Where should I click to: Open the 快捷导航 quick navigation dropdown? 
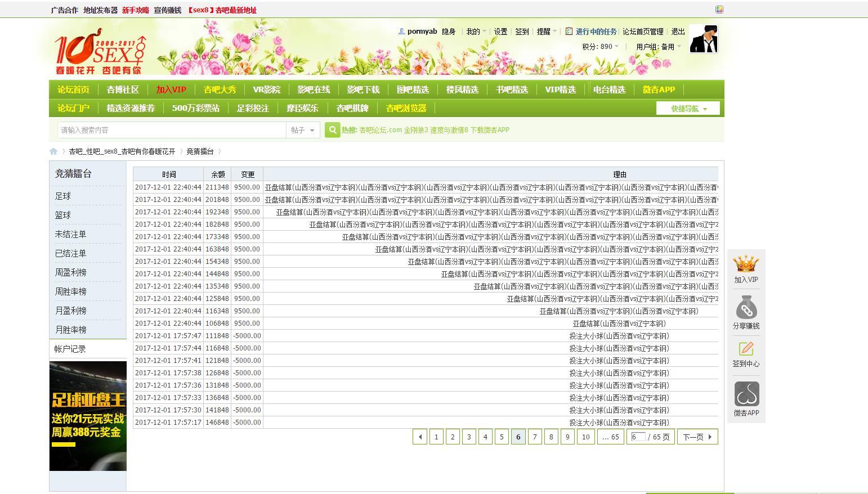[x=688, y=109]
